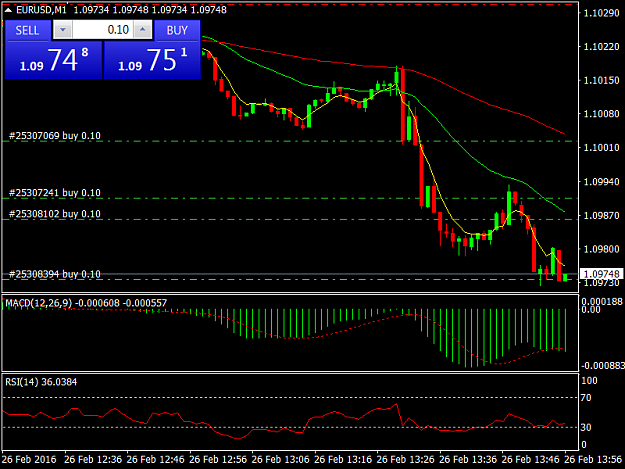Click the 26 Feb 13:46 time label
625x469 pixels.
point(531,459)
